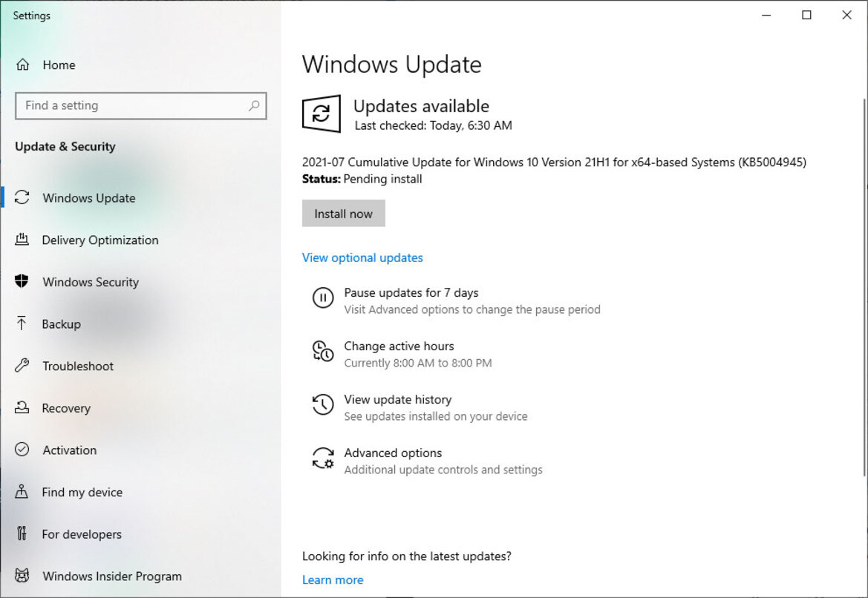The width and height of the screenshot is (868, 598).
Task: Click the Find a setting search box
Action: [x=141, y=105]
